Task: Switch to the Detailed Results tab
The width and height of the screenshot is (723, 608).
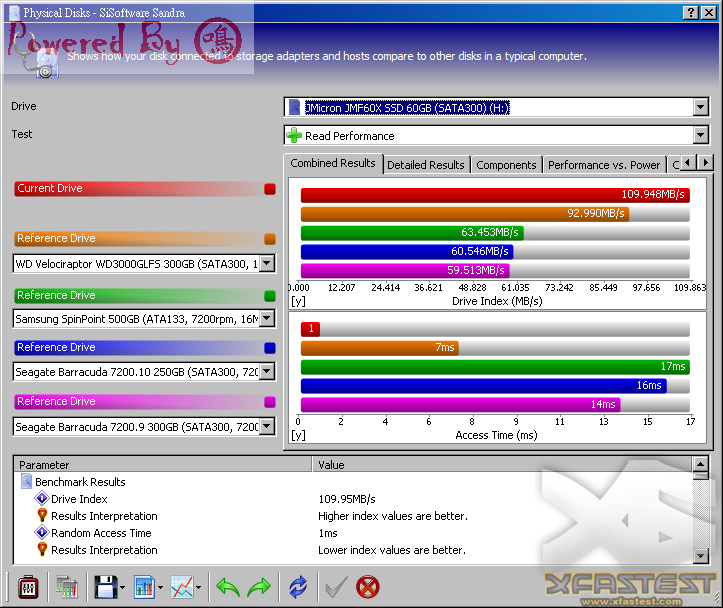Action: tap(426, 165)
